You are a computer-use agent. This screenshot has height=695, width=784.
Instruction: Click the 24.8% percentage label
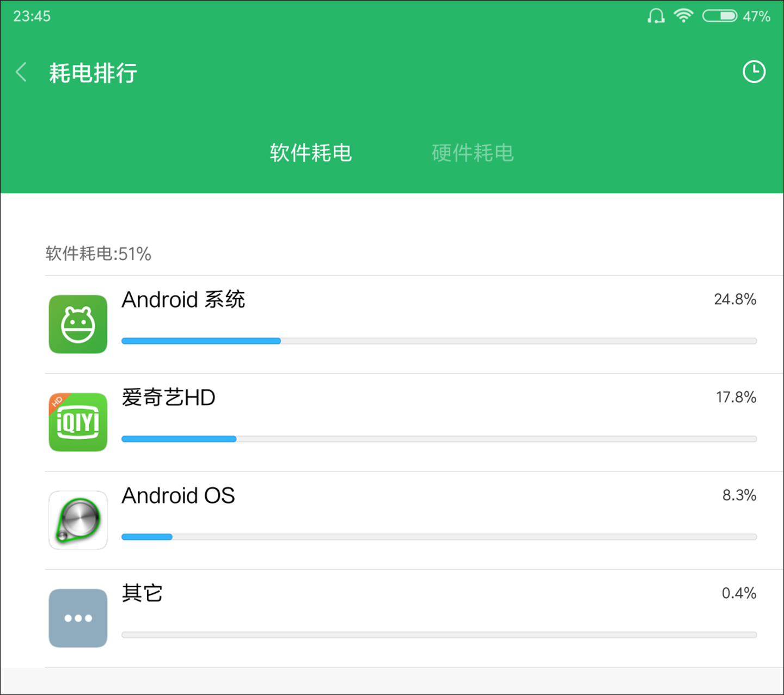click(736, 299)
